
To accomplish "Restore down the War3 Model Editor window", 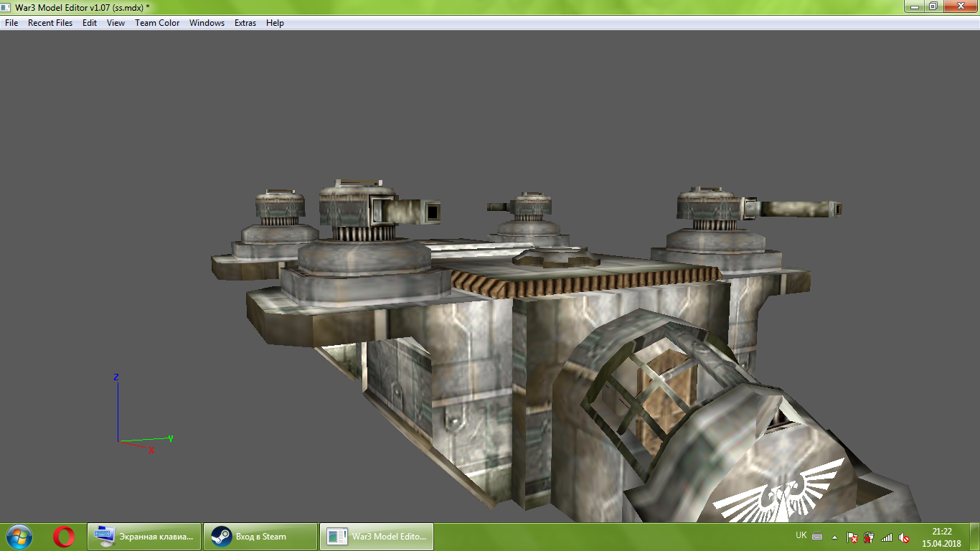I will [933, 6].
